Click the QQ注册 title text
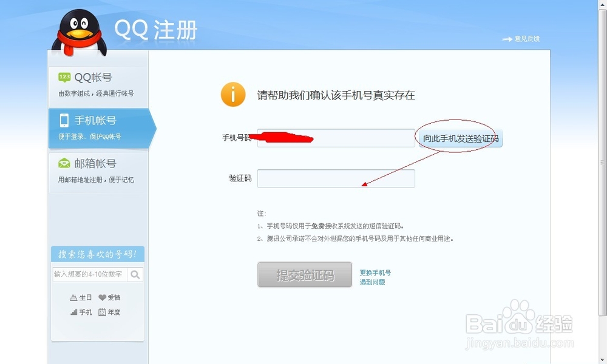Viewport: 607px width, 364px height. click(155, 29)
